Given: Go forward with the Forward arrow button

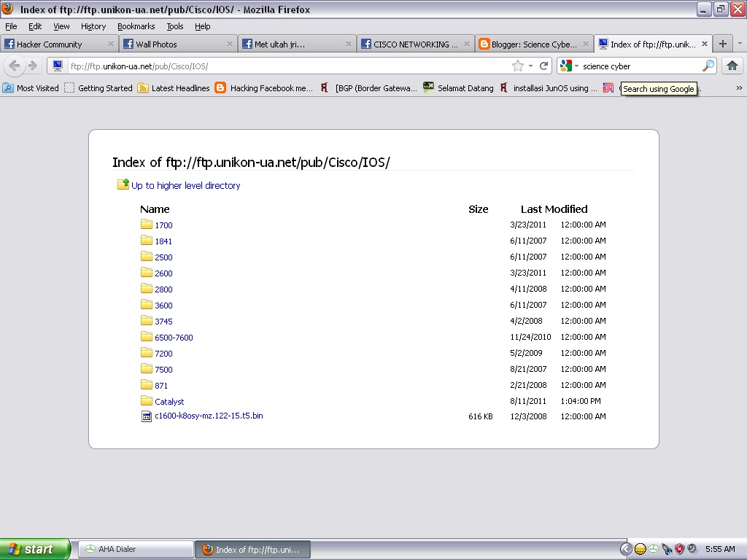Looking at the screenshot, I should pos(32,66).
